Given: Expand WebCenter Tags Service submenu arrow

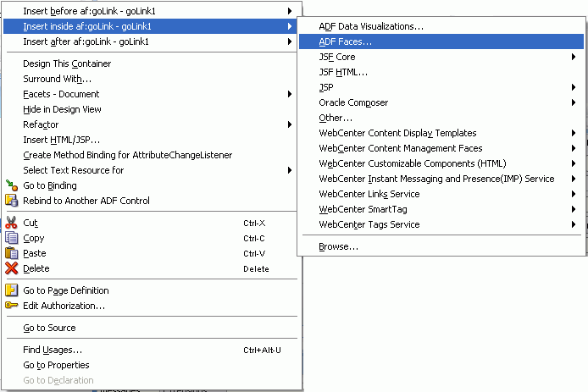Looking at the screenshot, I should pyautogui.click(x=574, y=224).
